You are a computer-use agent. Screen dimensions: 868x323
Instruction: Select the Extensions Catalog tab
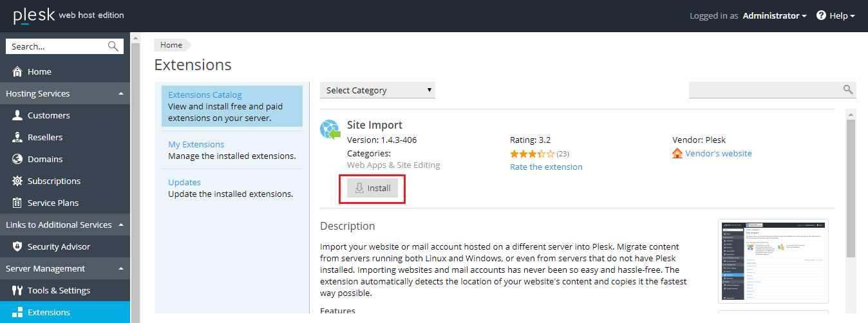[232, 106]
